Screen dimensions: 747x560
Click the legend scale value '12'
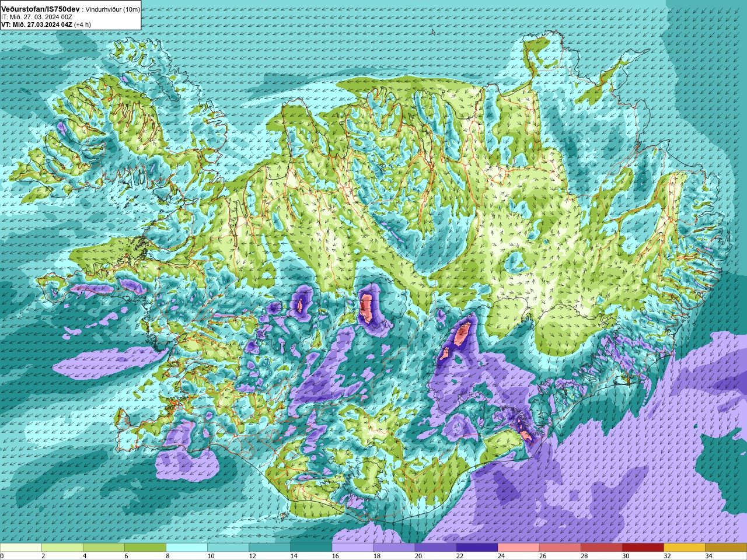(252, 556)
